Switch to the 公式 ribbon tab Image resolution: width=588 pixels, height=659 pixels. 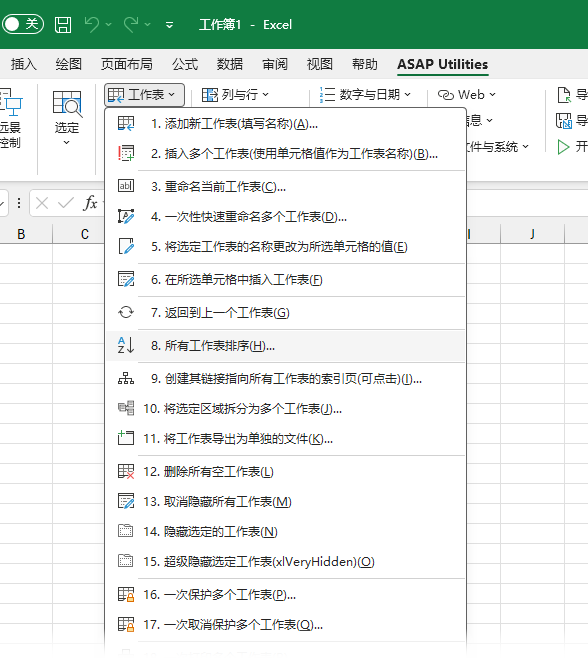(185, 64)
